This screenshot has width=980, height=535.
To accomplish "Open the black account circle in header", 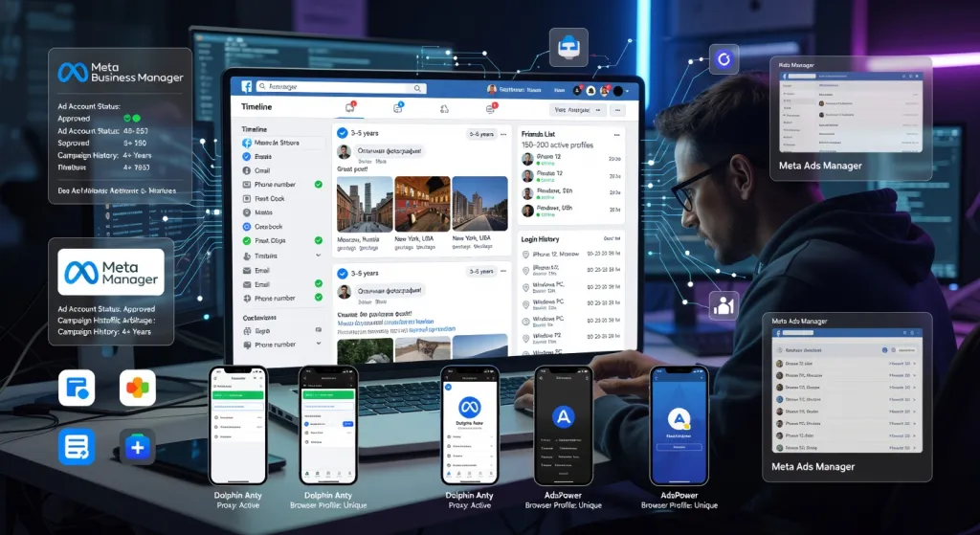I will click(x=618, y=91).
